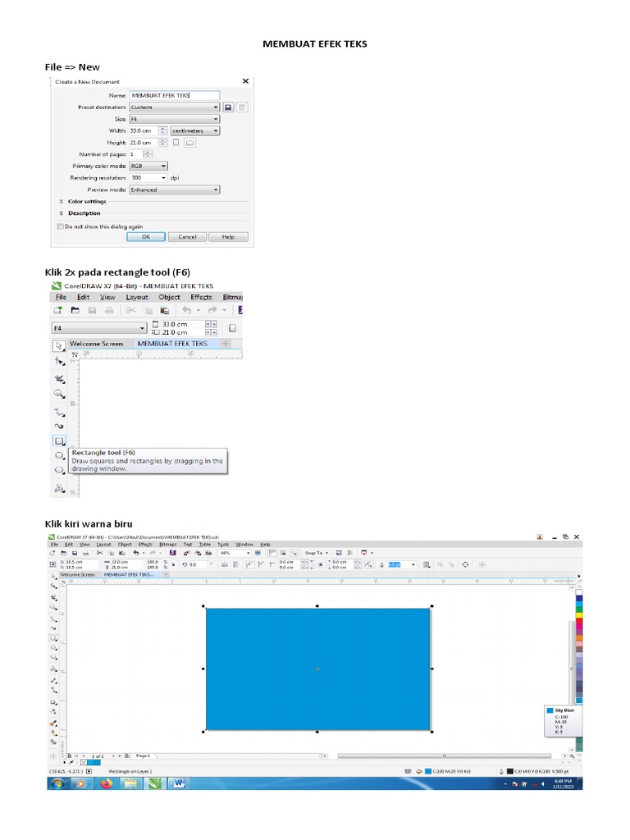Select landscape orientation in the new document dialog
The height and width of the screenshot is (840, 630).
[189, 143]
